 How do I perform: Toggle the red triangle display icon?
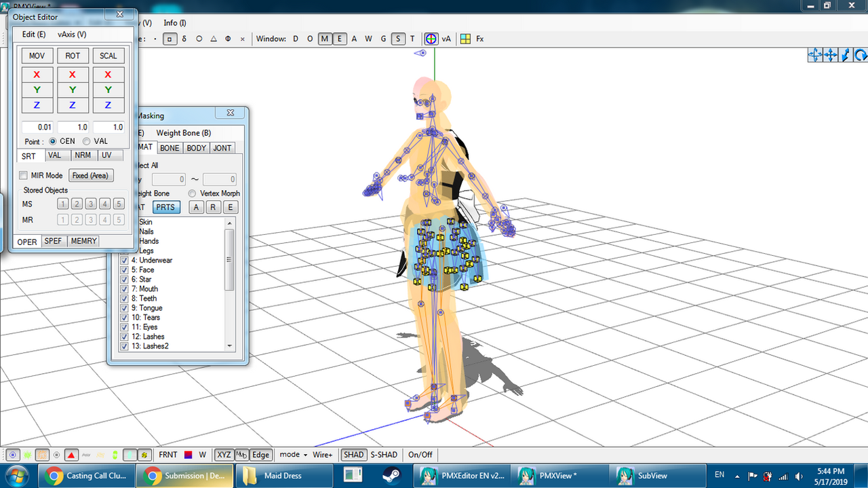(71, 455)
